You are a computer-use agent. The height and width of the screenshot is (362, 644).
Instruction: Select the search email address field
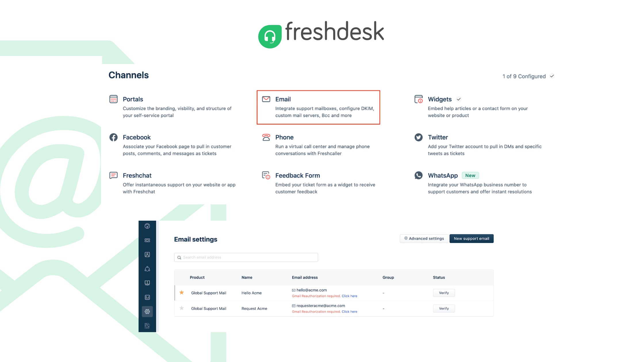pos(246,257)
